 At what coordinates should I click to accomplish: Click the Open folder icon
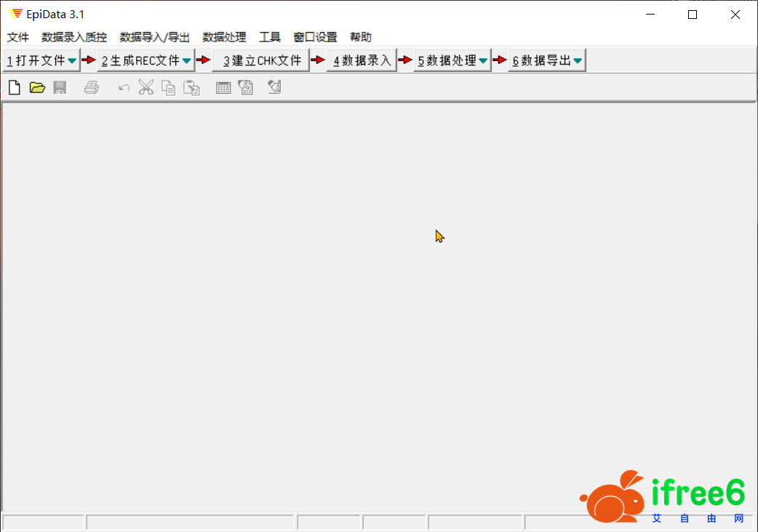[37, 88]
